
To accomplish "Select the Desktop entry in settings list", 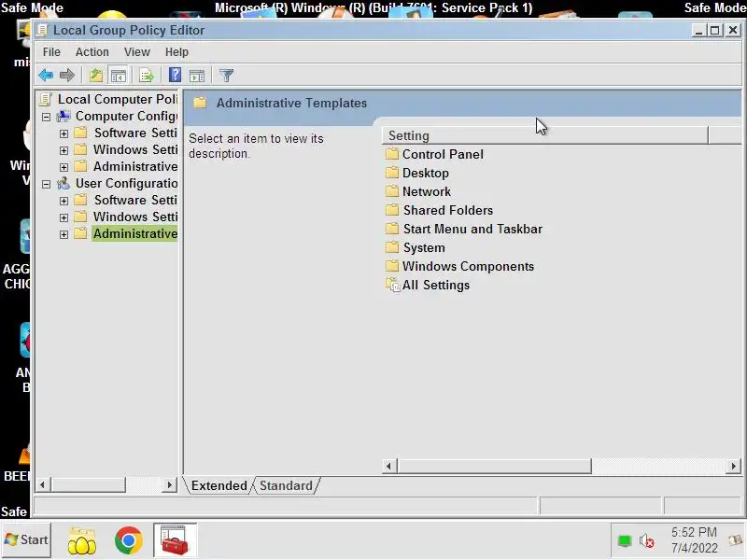I will [x=426, y=173].
